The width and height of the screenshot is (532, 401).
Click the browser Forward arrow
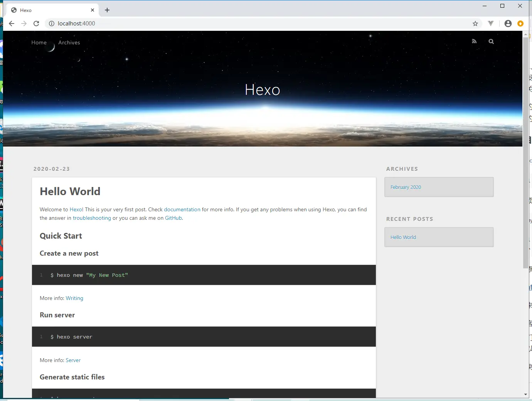(x=24, y=24)
